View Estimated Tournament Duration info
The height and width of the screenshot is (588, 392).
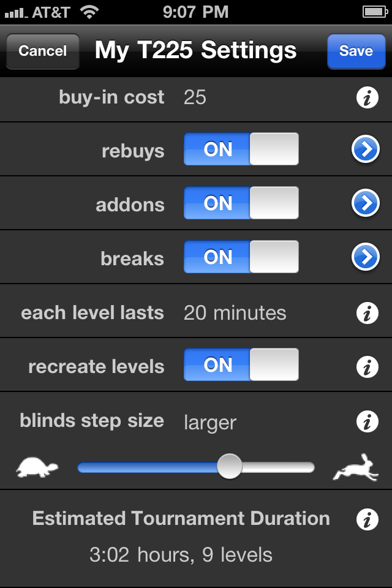[x=367, y=519]
